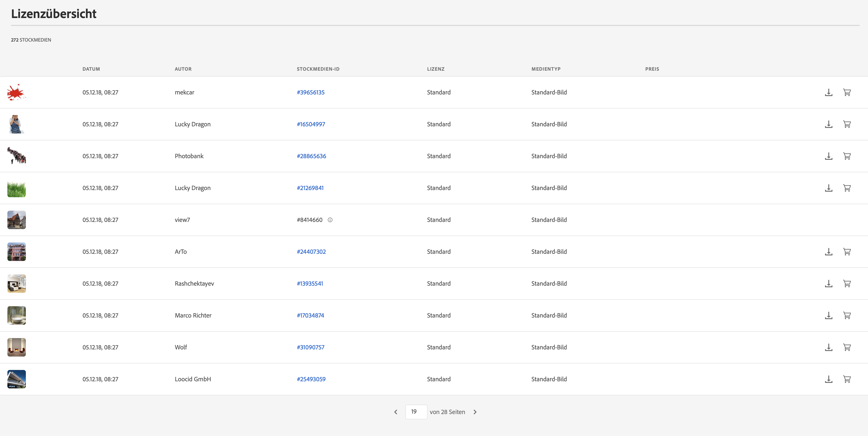Screen dimensions: 868x436
Task: Open stock media link #17034874
Action: [310, 315]
